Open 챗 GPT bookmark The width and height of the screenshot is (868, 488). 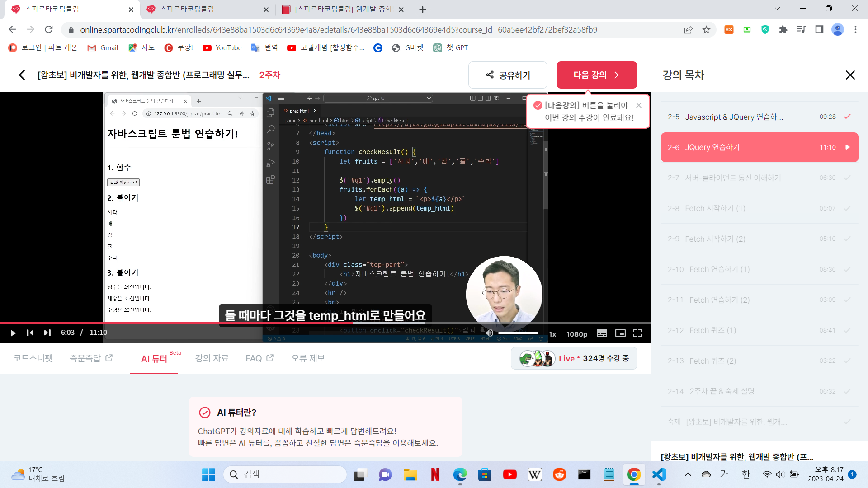(x=450, y=47)
